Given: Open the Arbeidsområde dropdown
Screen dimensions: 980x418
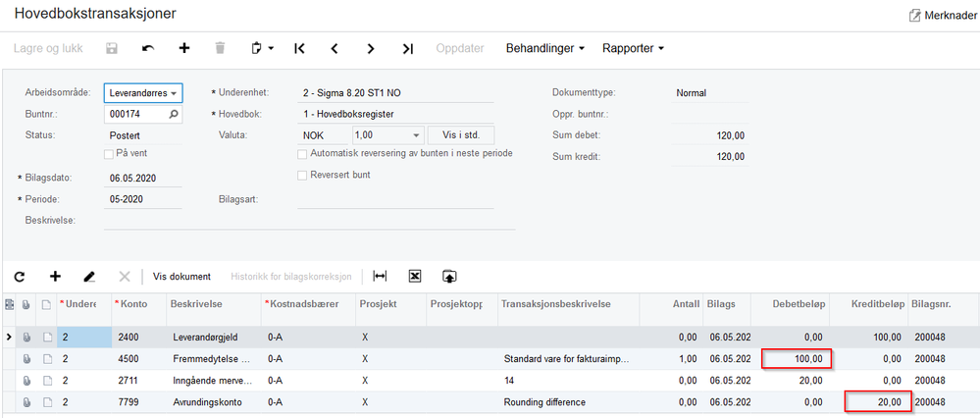Looking at the screenshot, I should (x=143, y=93).
